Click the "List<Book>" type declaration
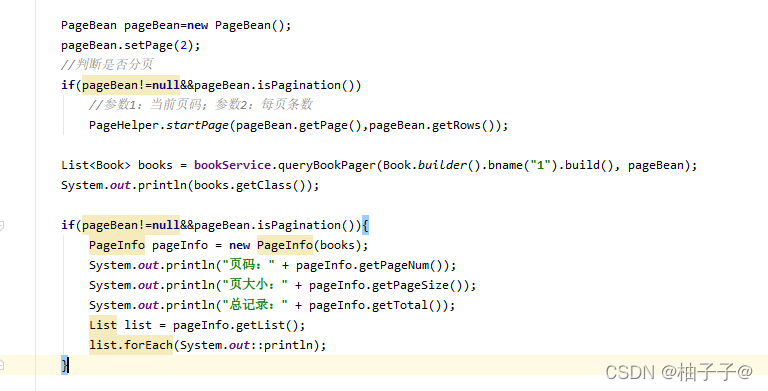768x391 pixels. click(x=96, y=165)
